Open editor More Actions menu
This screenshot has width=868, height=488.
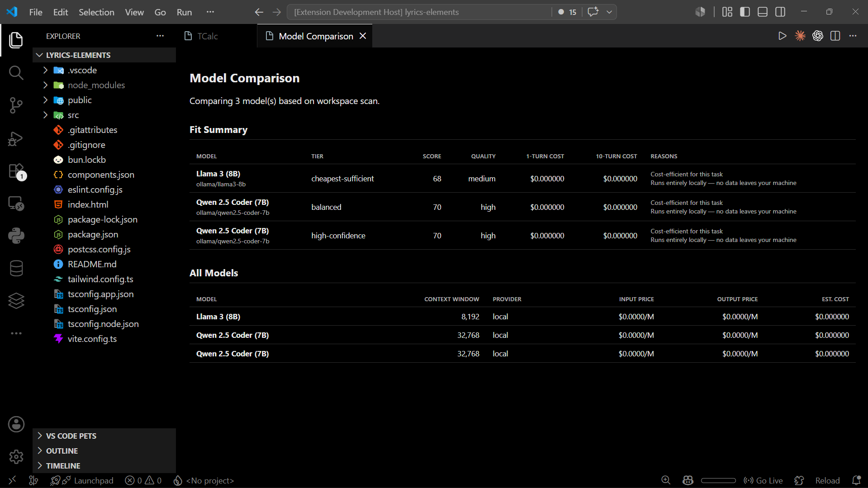[853, 36]
